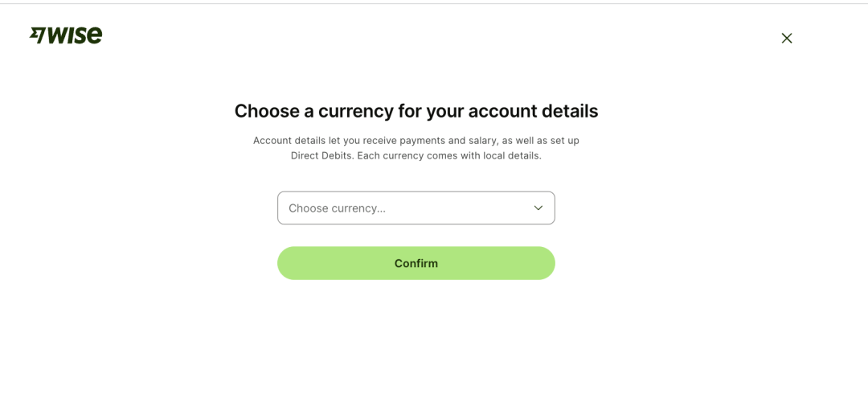The image size is (868, 420).
Task: Click the words 'account details' in heading
Action: [533, 111]
